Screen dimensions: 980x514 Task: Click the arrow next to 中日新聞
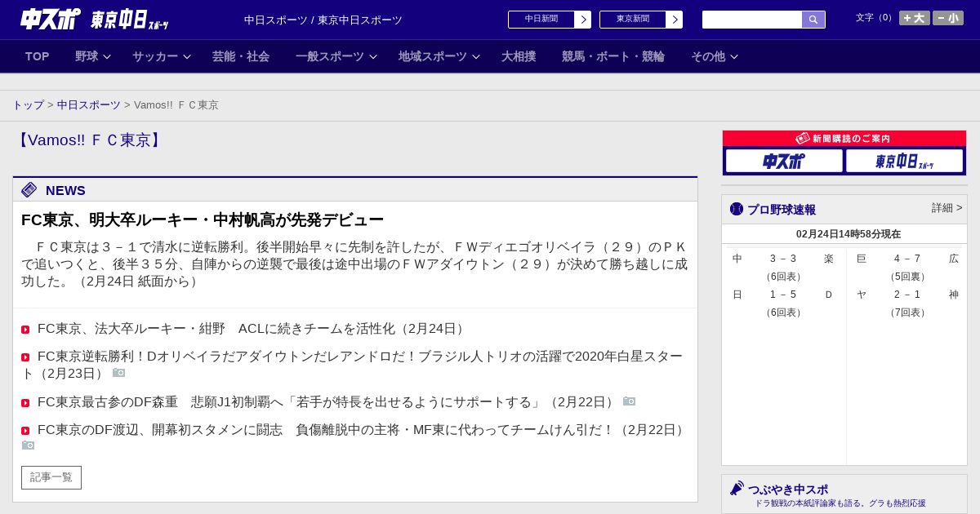[583, 20]
